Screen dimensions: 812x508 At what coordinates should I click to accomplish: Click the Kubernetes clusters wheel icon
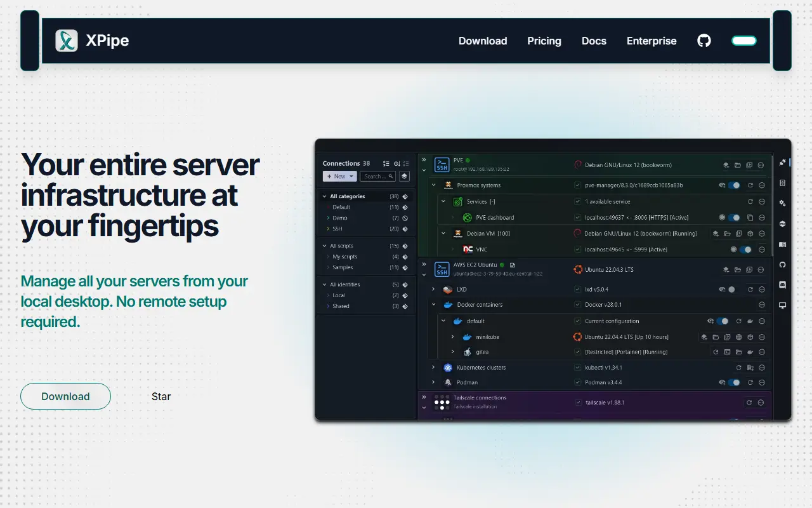click(448, 368)
